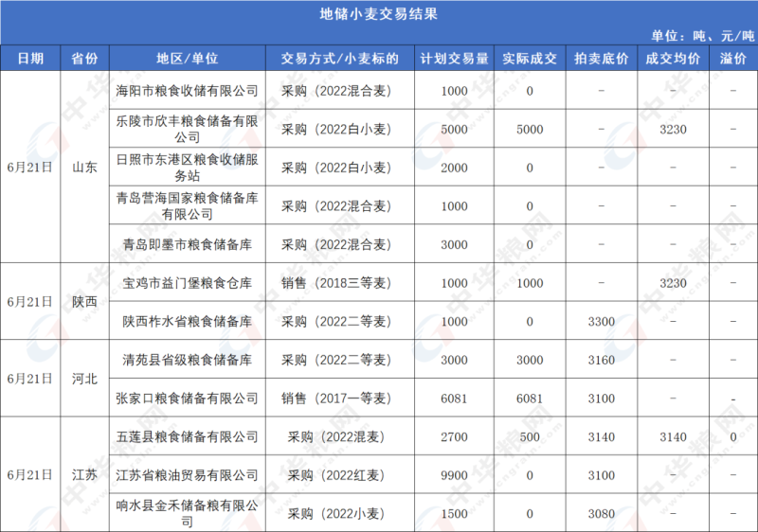Click the 拍卖底价 column header
Screen dimensions: 758x532
pos(601,58)
